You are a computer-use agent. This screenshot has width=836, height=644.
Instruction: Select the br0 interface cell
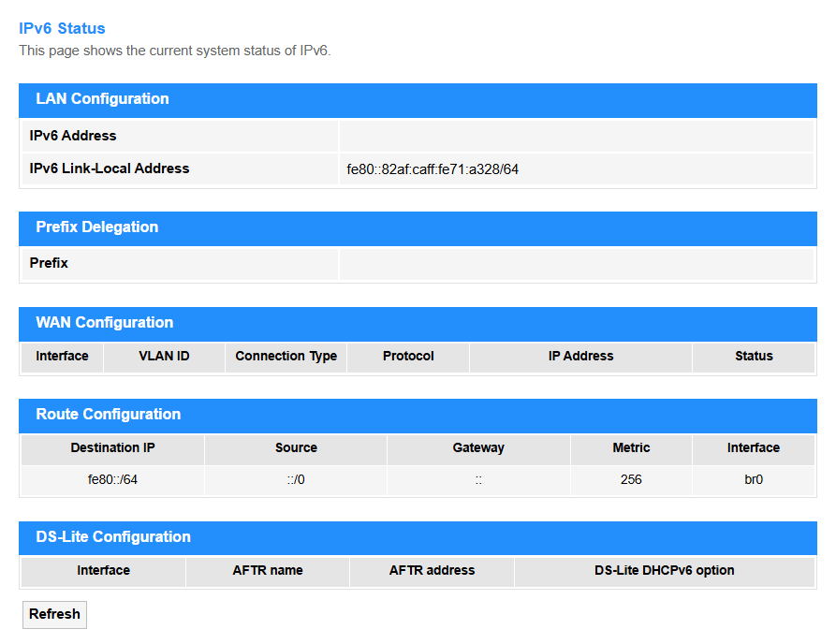[x=754, y=480]
